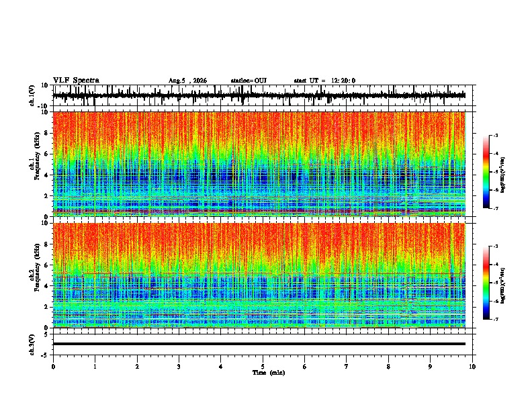
Task: Click the "8" kHz tick on the ch.1 frequency axis
Action: (46, 133)
